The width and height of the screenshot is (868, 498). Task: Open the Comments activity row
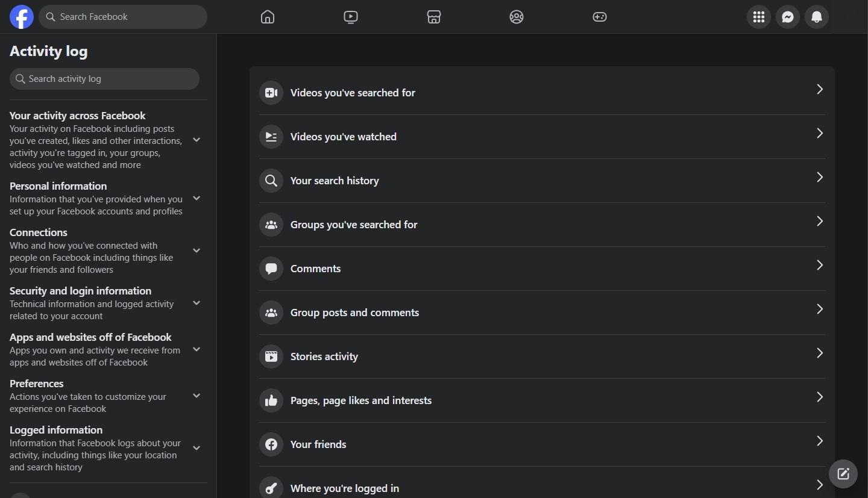coord(542,269)
